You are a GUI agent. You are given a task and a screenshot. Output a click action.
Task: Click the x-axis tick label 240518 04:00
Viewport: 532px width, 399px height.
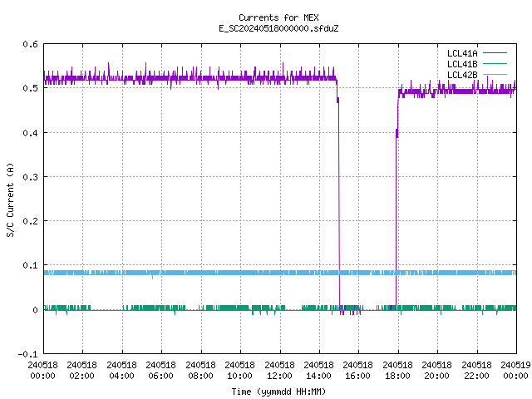pos(121,371)
